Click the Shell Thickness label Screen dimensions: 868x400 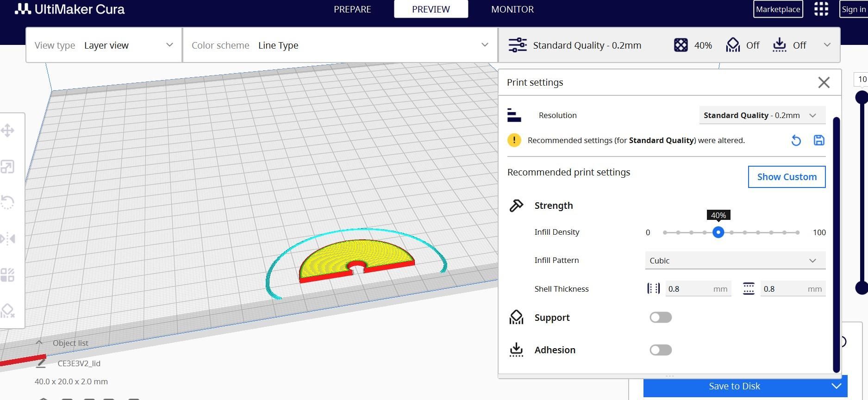click(562, 289)
